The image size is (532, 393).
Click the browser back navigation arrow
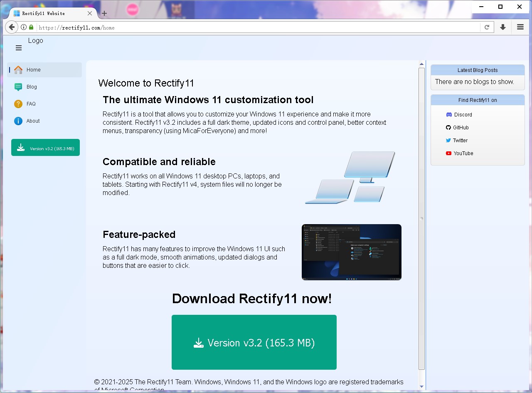click(x=11, y=27)
